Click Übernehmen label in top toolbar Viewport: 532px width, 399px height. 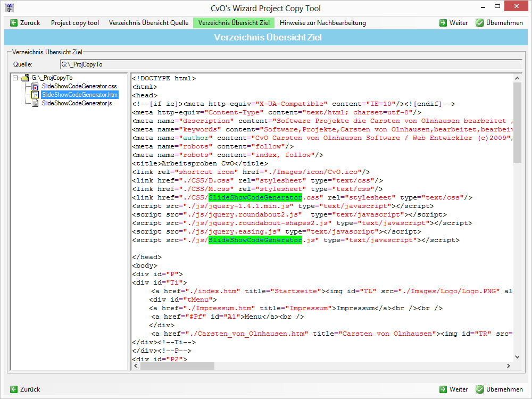[x=504, y=23]
